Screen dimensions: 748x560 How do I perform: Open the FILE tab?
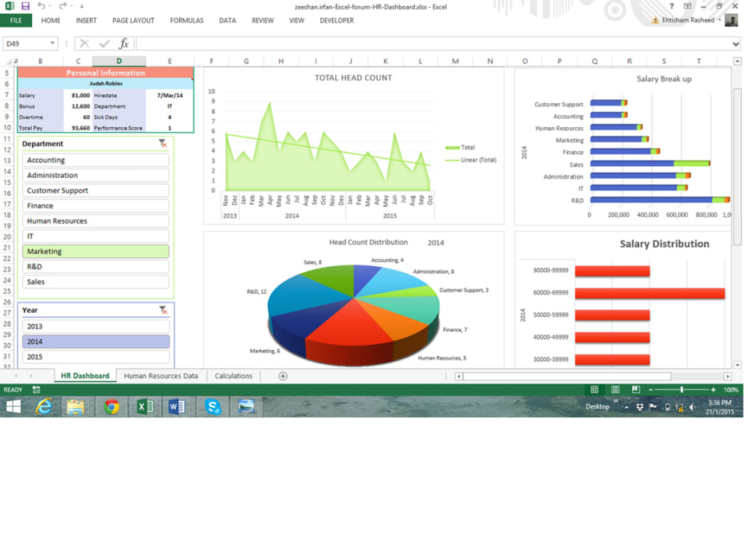[16, 20]
